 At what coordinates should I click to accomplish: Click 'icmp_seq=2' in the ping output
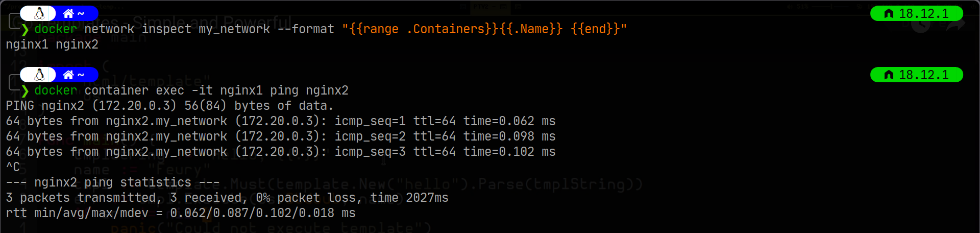[370, 136]
